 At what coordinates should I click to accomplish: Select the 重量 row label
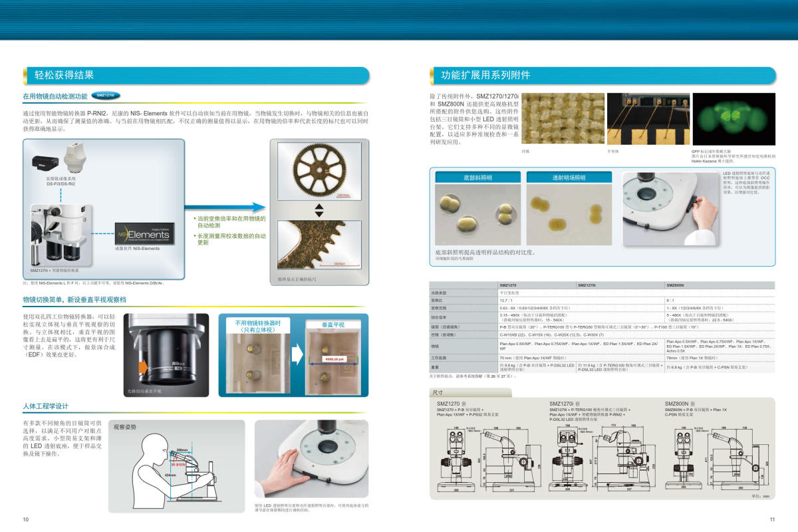click(x=435, y=367)
